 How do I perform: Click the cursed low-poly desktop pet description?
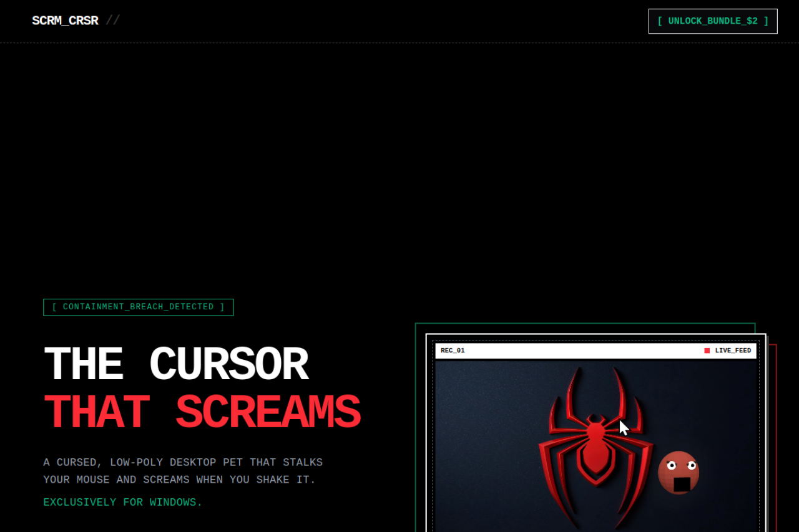click(x=183, y=471)
